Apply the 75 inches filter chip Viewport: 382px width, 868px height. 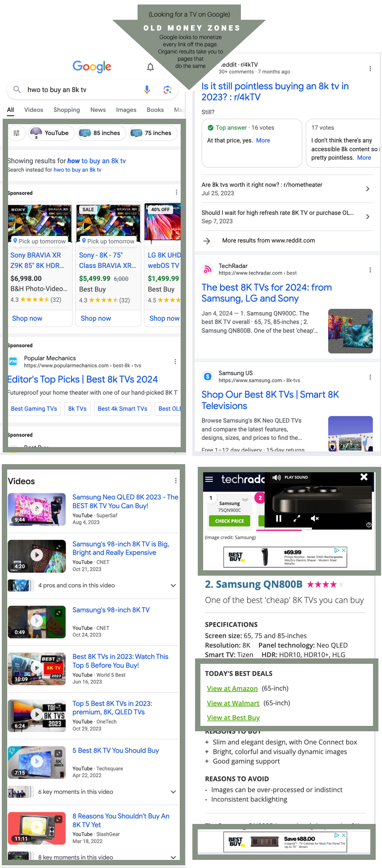153,133
